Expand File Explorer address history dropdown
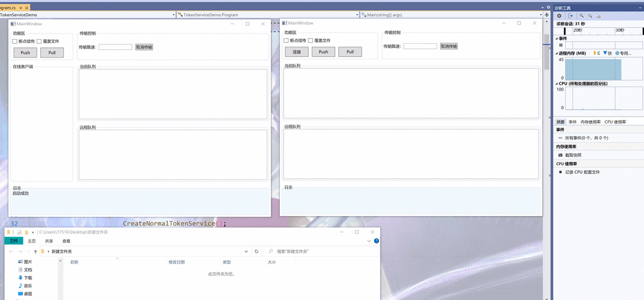The width and height of the screenshot is (644, 300). (246, 251)
